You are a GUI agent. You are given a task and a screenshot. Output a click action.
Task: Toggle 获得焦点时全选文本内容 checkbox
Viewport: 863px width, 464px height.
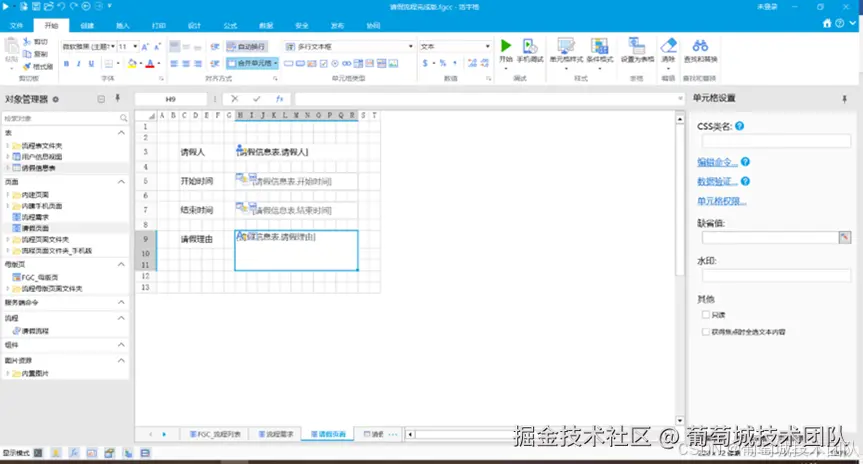point(706,332)
